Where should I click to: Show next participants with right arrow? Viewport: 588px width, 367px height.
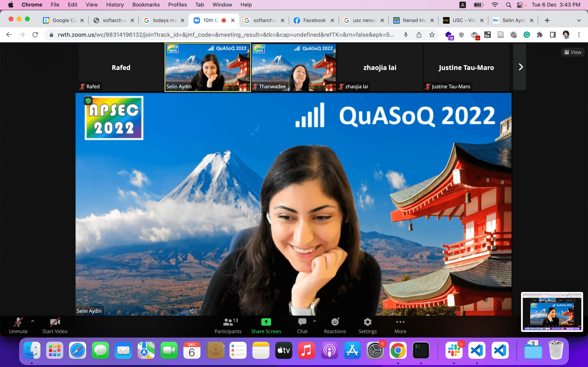coord(520,67)
